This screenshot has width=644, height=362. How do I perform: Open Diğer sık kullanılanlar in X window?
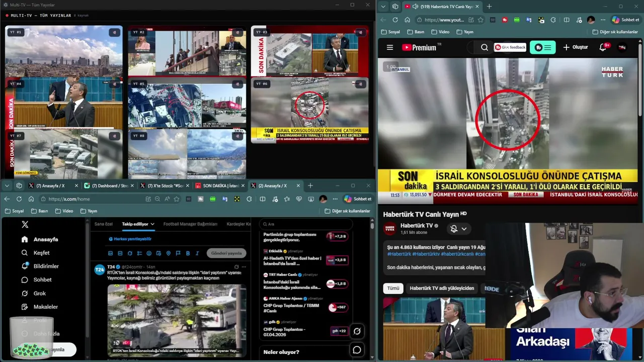[x=347, y=211]
